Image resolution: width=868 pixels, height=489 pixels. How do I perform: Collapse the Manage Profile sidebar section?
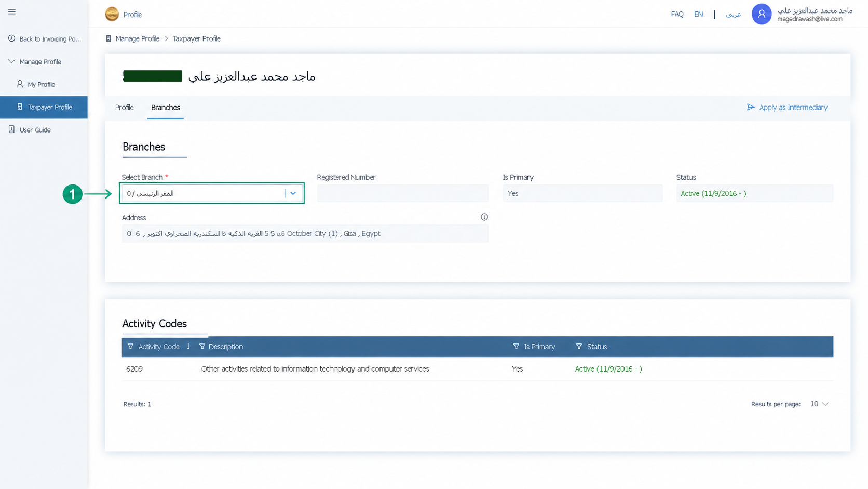11,61
